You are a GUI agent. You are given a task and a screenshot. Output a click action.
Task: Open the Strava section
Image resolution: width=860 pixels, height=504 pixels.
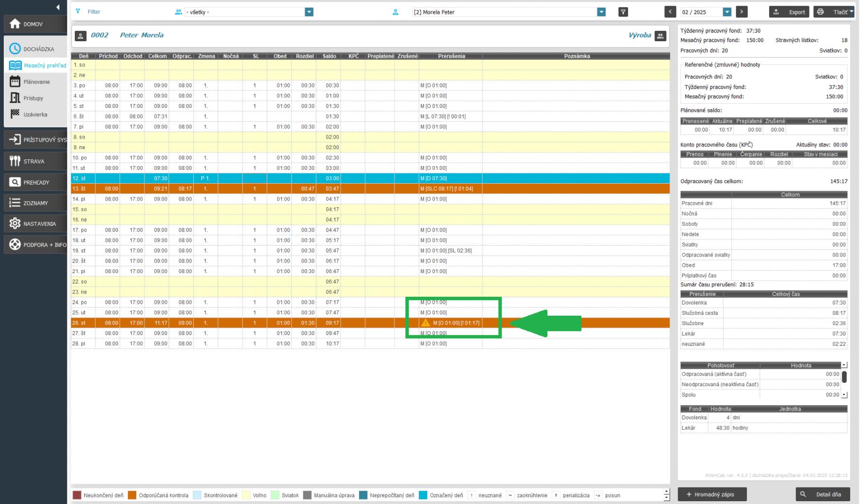tap(34, 161)
